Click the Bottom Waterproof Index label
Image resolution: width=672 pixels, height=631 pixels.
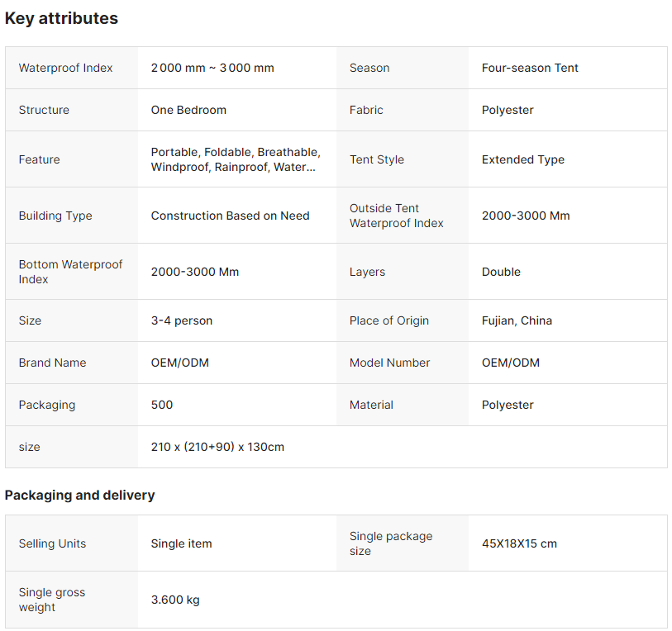point(70,272)
